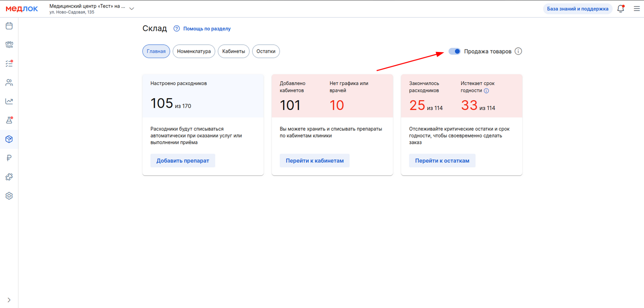The width and height of the screenshot is (644, 308).
Task: Open the settings gear sidebar icon
Action: [9, 196]
